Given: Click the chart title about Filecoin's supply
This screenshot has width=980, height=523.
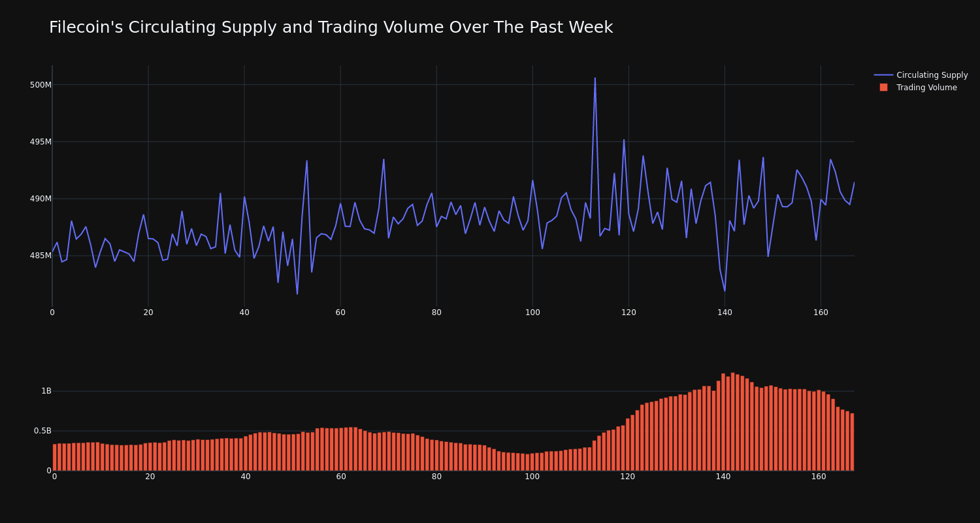Looking at the screenshot, I should [x=331, y=27].
